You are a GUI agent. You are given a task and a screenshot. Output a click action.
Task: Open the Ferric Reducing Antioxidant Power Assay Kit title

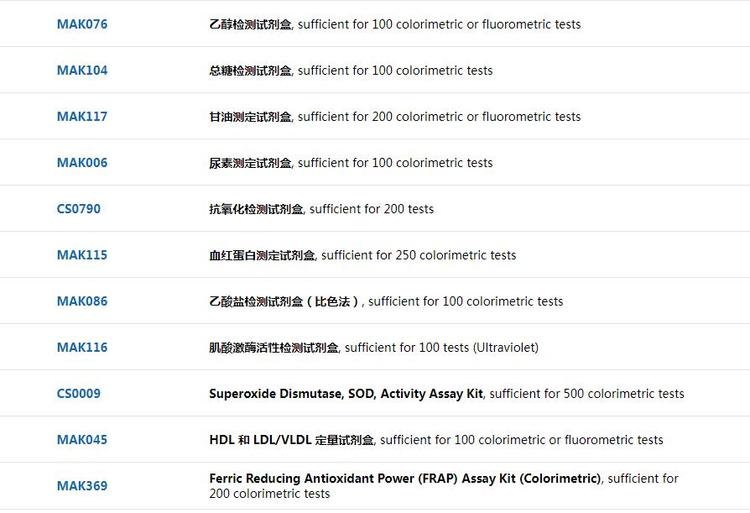405,478
